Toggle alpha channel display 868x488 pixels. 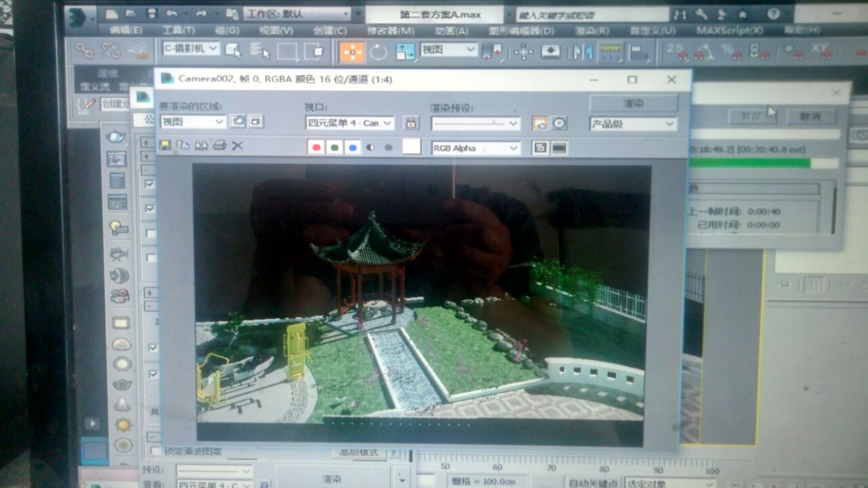click(371, 147)
